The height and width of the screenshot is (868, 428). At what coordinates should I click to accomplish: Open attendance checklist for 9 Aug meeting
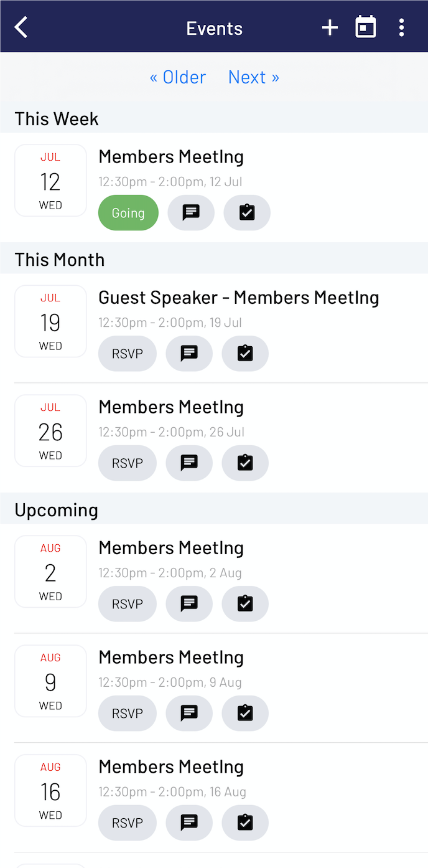click(245, 713)
